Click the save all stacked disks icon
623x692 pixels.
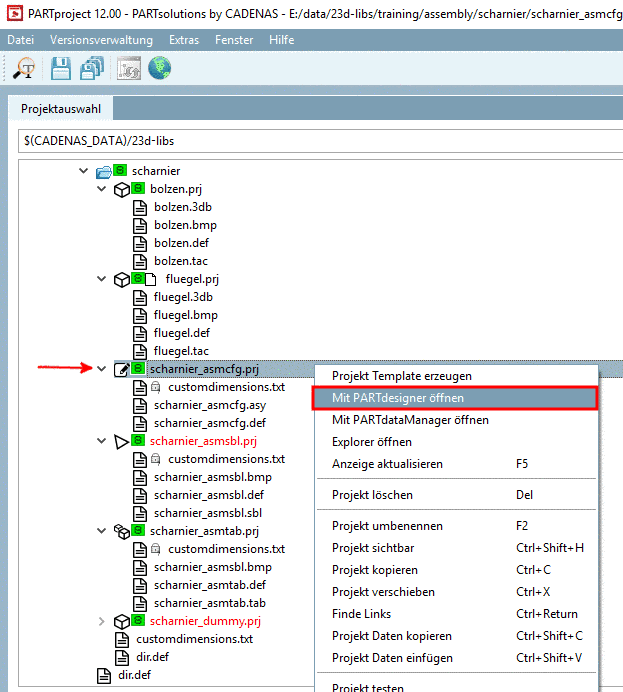pyautogui.click(x=92, y=68)
